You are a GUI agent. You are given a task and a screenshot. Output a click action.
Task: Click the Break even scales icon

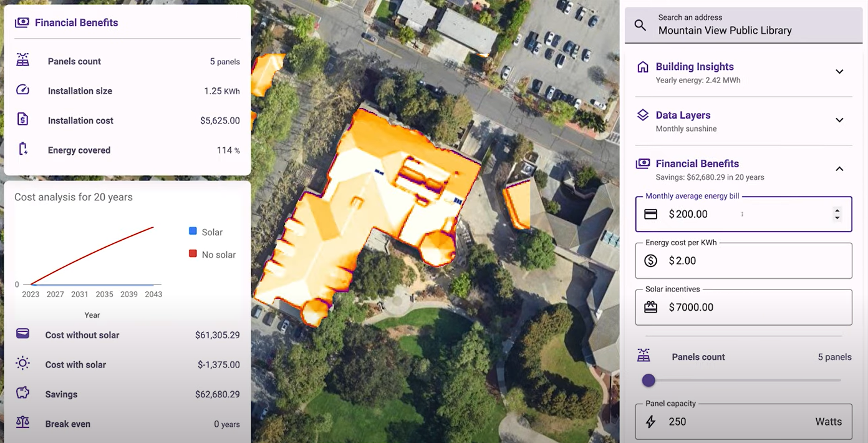(x=23, y=423)
